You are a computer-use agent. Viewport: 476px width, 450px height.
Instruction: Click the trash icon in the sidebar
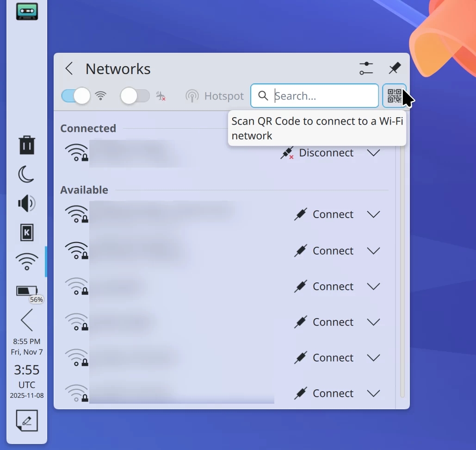[x=26, y=144]
